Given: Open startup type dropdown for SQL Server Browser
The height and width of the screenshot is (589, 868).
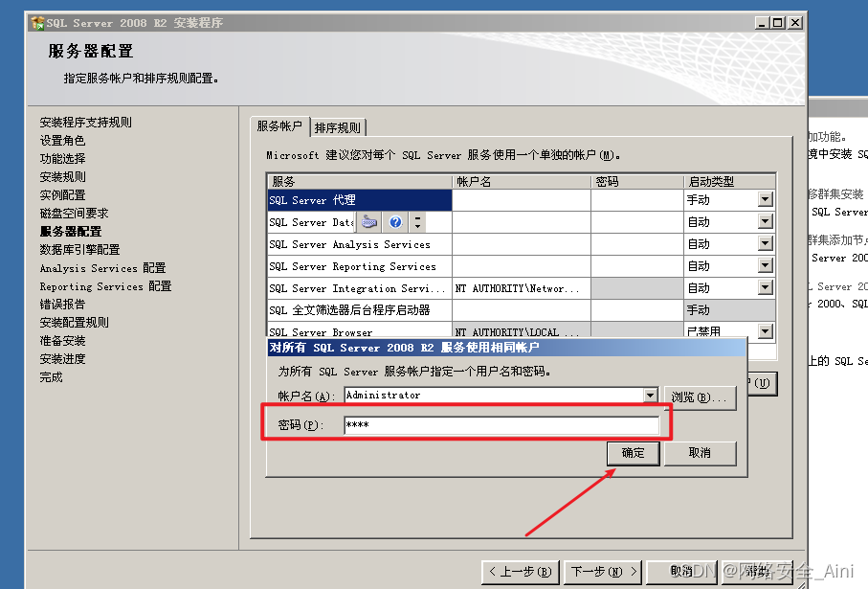Looking at the screenshot, I should coord(765,331).
